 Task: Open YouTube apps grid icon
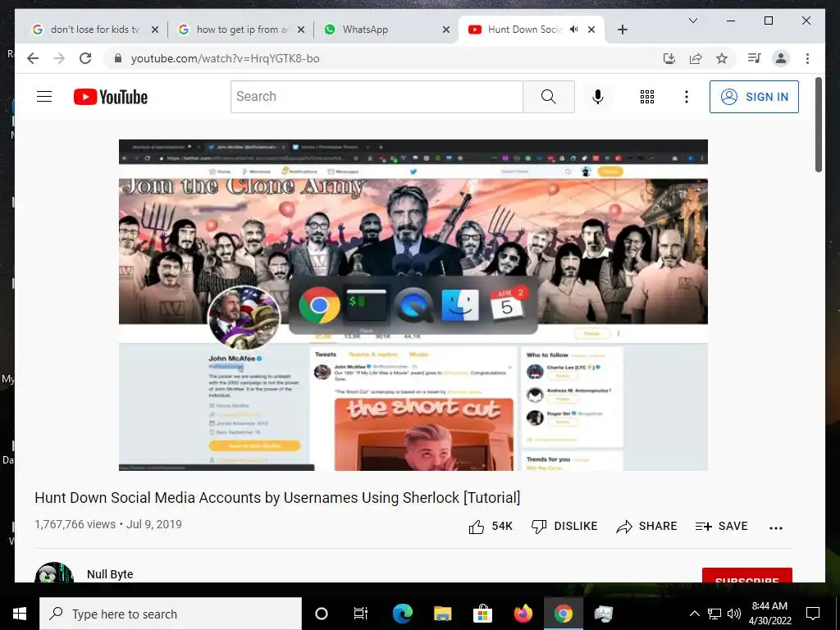647,97
